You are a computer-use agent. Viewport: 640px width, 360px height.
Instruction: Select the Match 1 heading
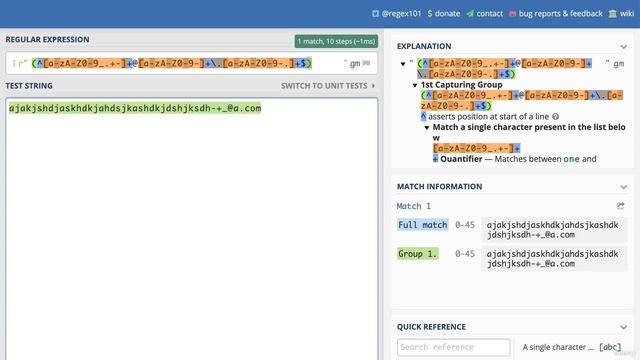tap(413, 206)
